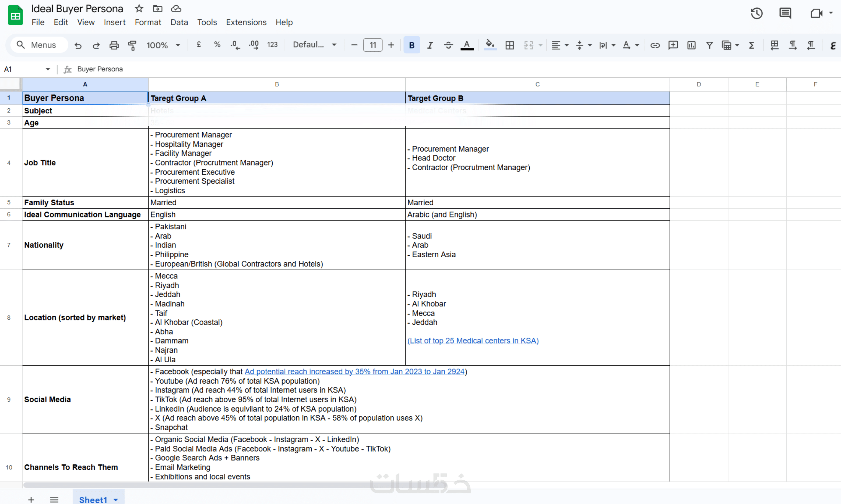The height and width of the screenshot is (504, 841).
Task: Click the insert link icon
Action: point(655,45)
